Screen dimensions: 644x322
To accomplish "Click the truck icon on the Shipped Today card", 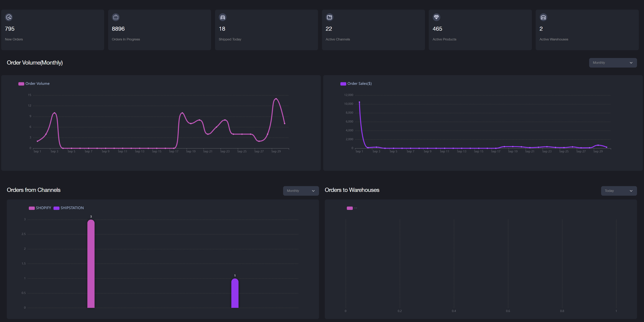I will pyautogui.click(x=222, y=17).
